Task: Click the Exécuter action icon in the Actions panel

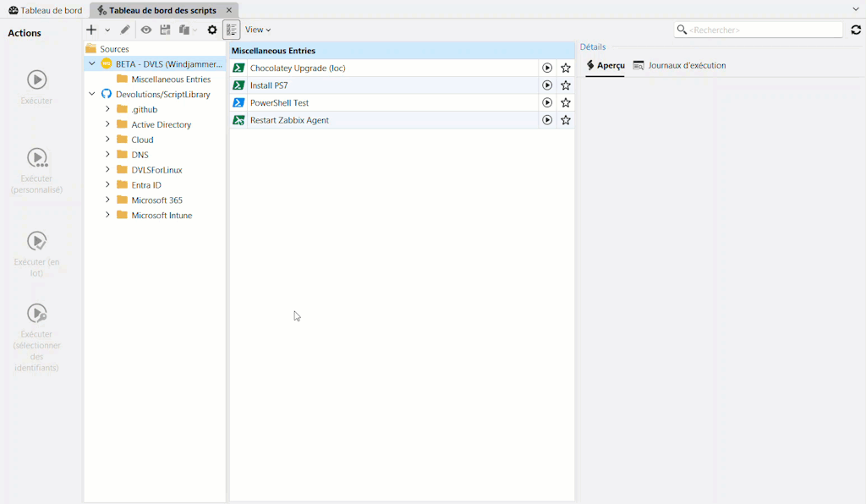Action: [x=36, y=80]
